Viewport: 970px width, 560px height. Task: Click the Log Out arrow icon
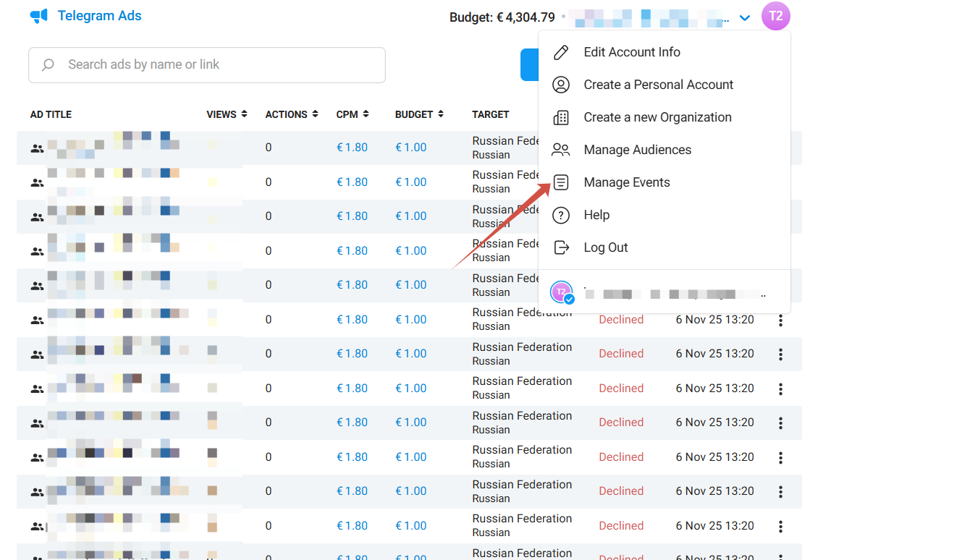561,247
